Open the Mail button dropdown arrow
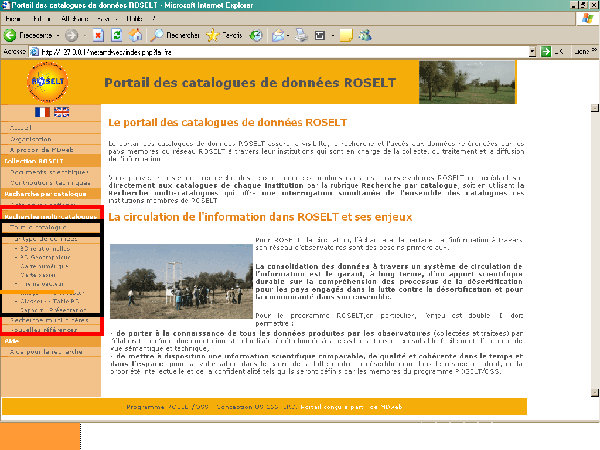The width and height of the screenshot is (600, 450). coord(288,36)
